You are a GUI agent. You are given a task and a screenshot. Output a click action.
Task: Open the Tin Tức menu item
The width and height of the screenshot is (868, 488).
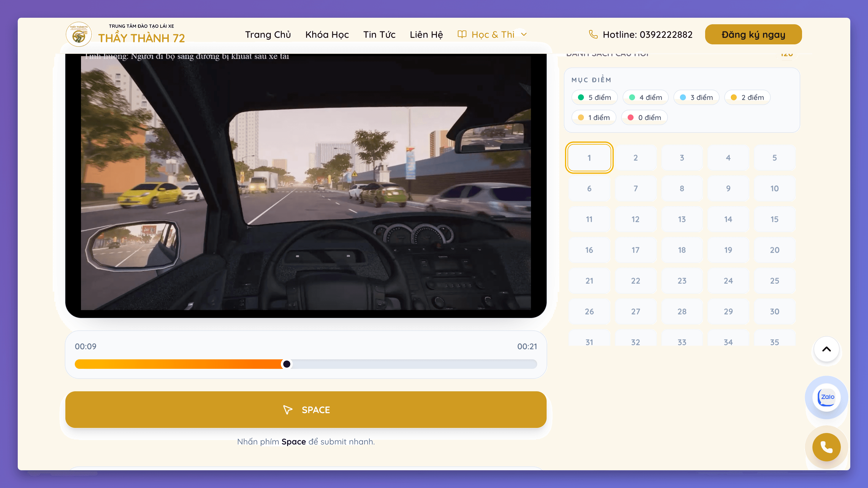(379, 34)
